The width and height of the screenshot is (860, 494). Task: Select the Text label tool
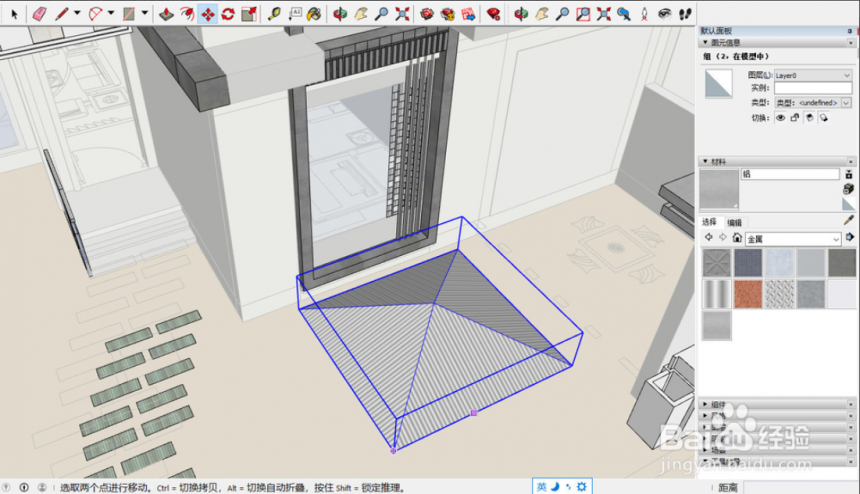[295, 14]
